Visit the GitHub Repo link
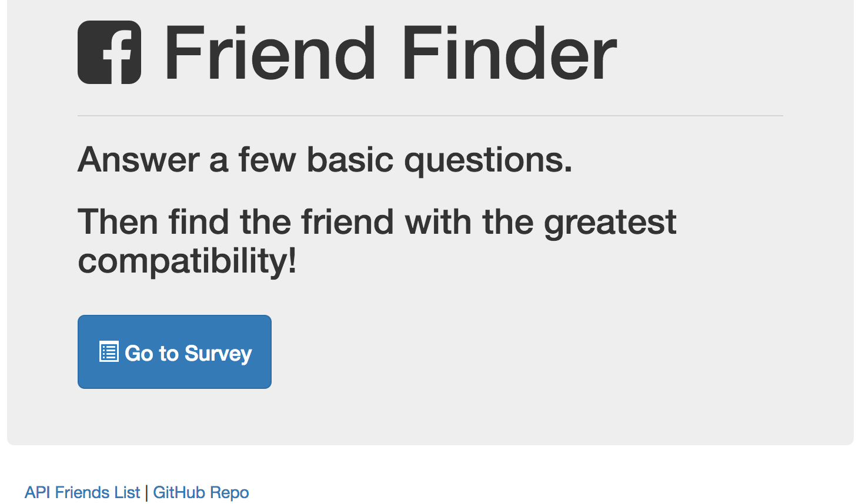 [x=201, y=492]
